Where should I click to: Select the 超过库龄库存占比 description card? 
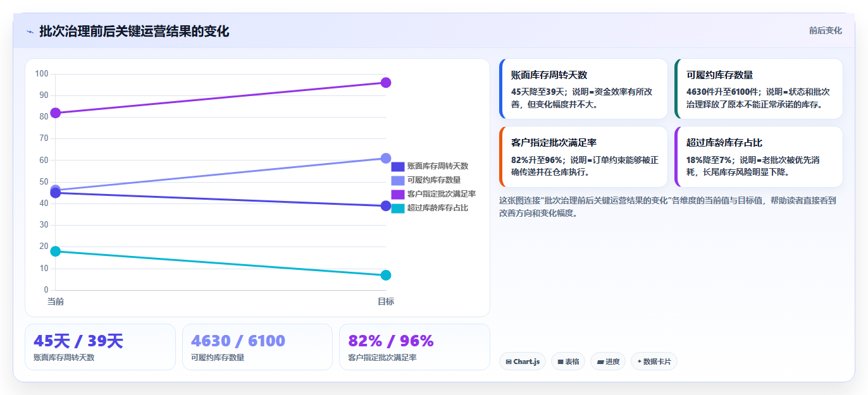pyautogui.click(x=759, y=157)
